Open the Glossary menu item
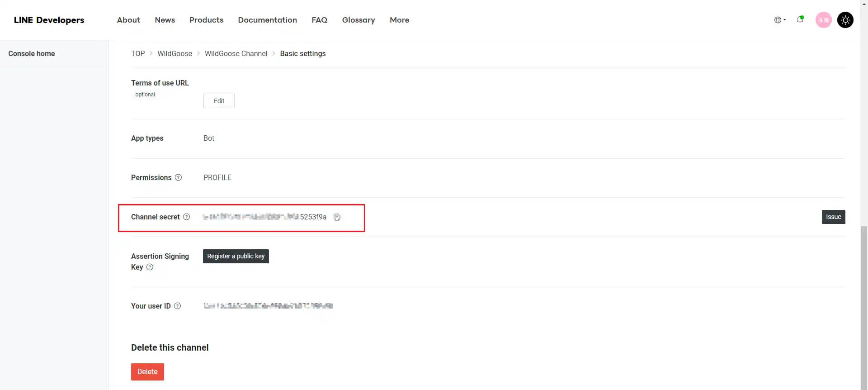868x390 pixels. [x=359, y=20]
